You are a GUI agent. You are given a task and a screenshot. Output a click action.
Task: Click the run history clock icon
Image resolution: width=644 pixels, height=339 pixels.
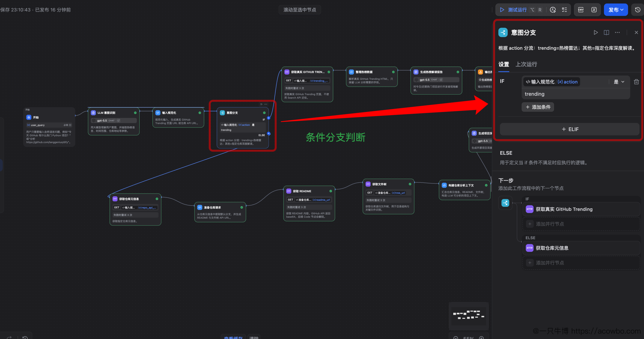553,10
